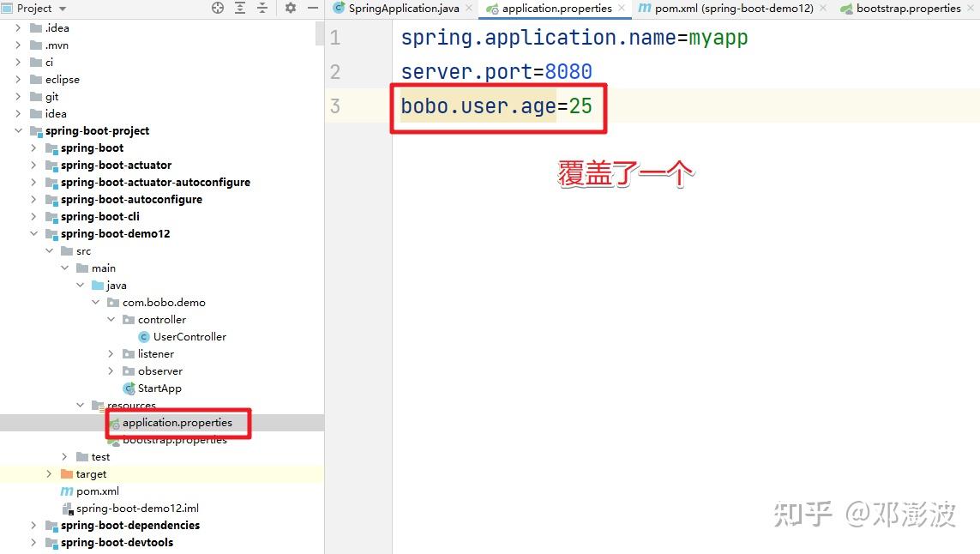Select the controller package in the tree
The width and height of the screenshot is (980, 554).
[x=160, y=319]
